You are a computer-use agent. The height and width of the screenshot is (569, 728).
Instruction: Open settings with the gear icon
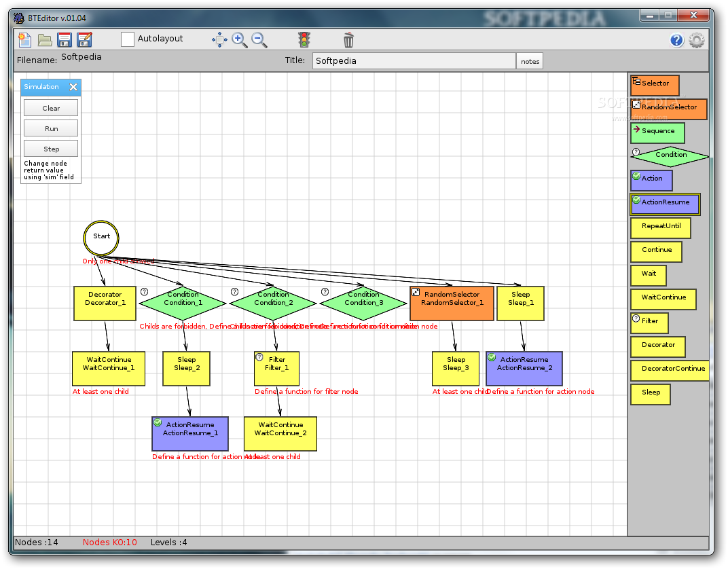click(697, 40)
